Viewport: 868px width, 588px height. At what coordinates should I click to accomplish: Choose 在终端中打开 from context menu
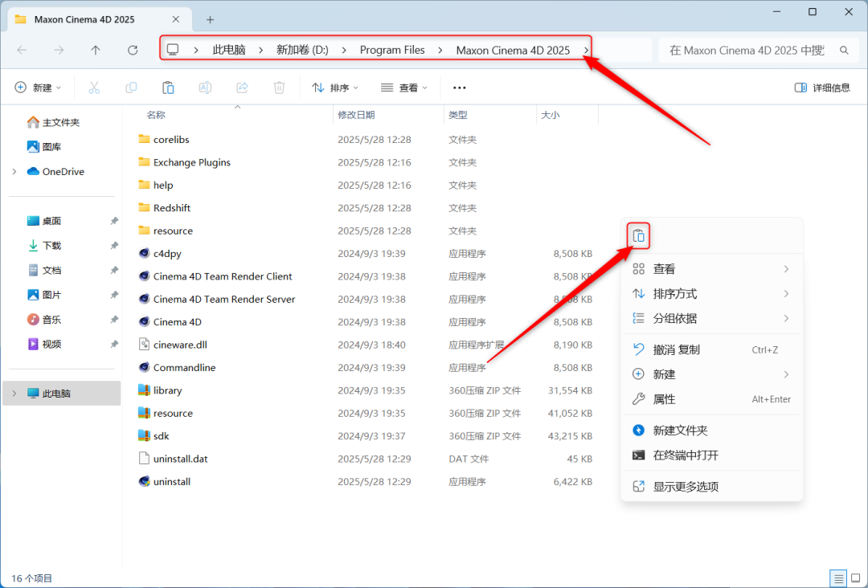[686, 455]
